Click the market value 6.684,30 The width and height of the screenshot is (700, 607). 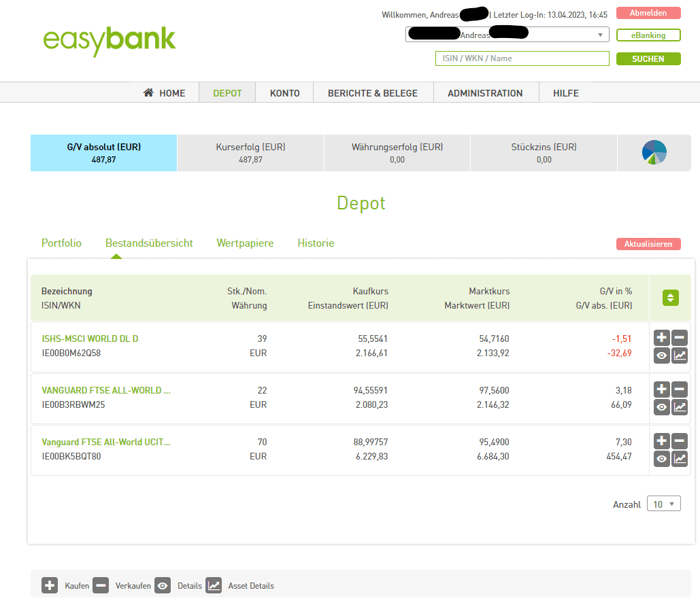493,456
